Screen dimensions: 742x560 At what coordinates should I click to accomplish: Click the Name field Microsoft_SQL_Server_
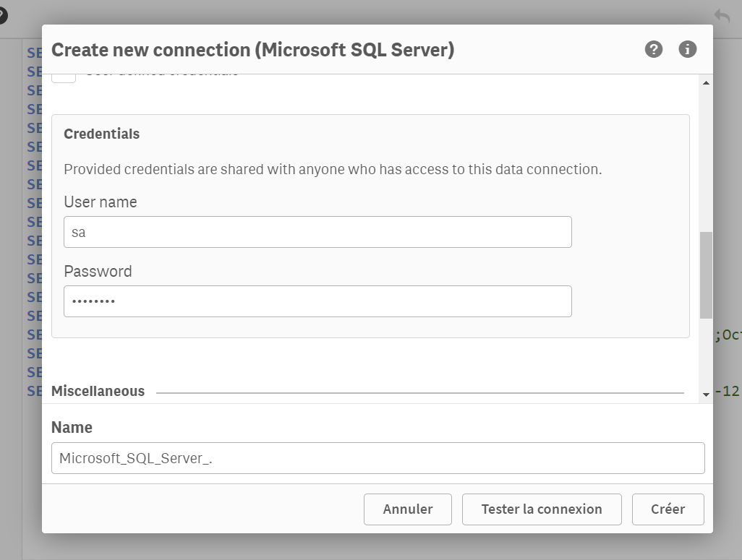pos(378,457)
